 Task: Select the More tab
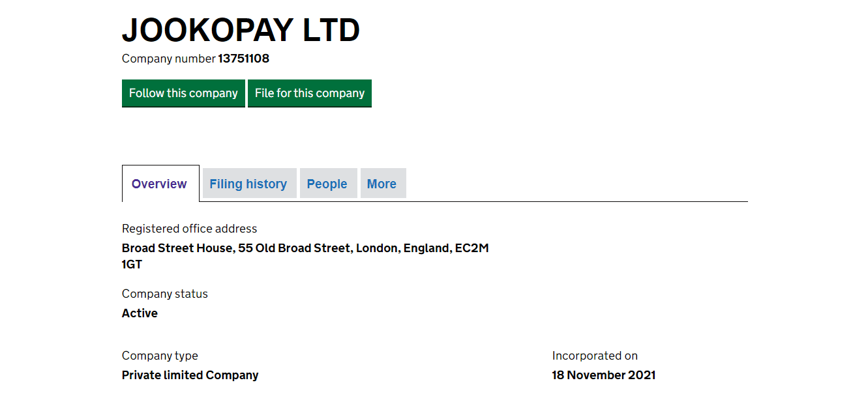tap(382, 184)
